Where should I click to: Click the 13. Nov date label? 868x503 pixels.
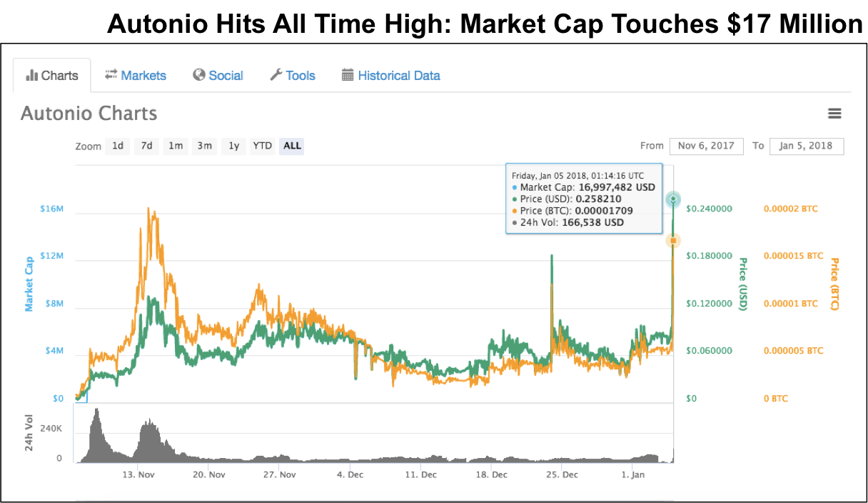pos(138,474)
